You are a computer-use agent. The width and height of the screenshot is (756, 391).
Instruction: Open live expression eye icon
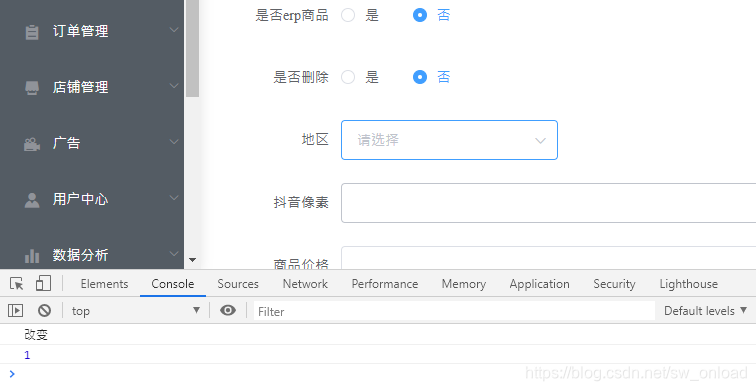pos(228,310)
